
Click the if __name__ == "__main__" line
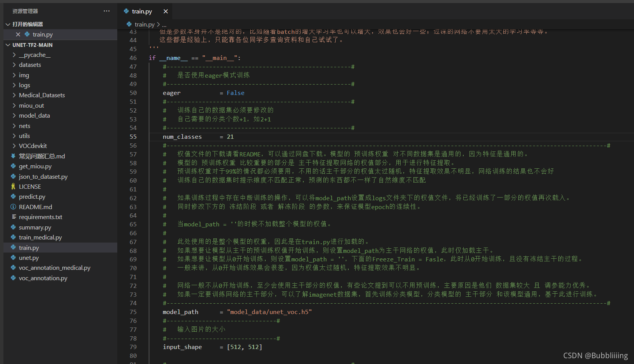tap(195, 58)
